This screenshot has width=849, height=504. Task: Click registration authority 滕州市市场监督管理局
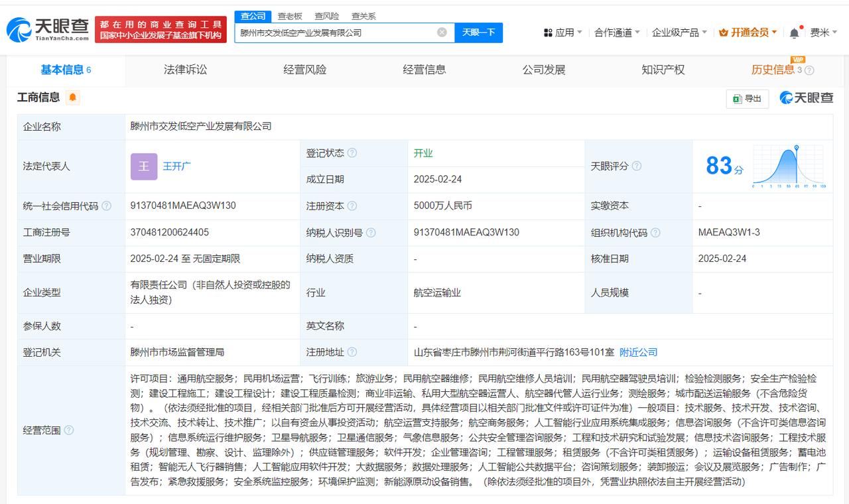tap(177, 352)
